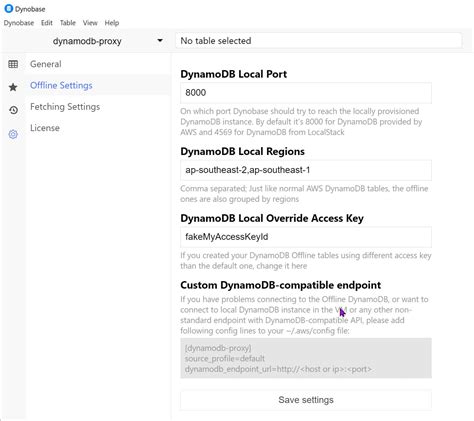The height and width of the screenshot is (421, 474).
Task: Focus the DynamoDB Local Regions field
Action: pos(306,170)
